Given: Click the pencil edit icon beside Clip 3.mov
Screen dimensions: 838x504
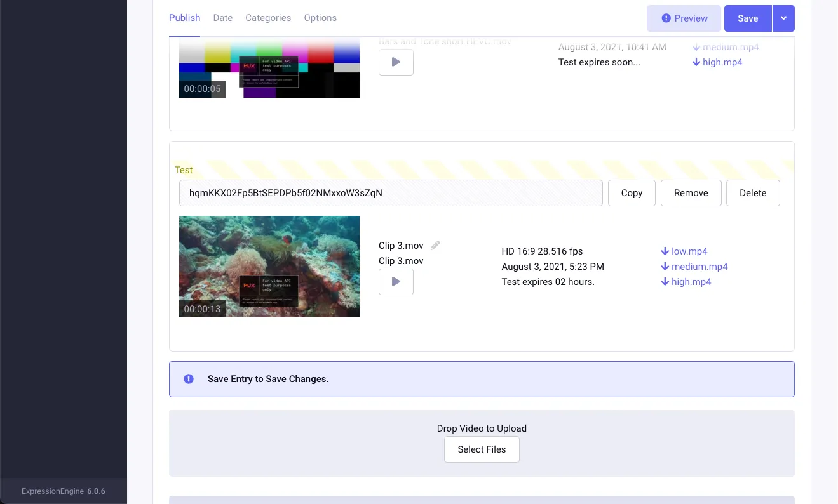Looking at the screenshot, I should point(435,246).
